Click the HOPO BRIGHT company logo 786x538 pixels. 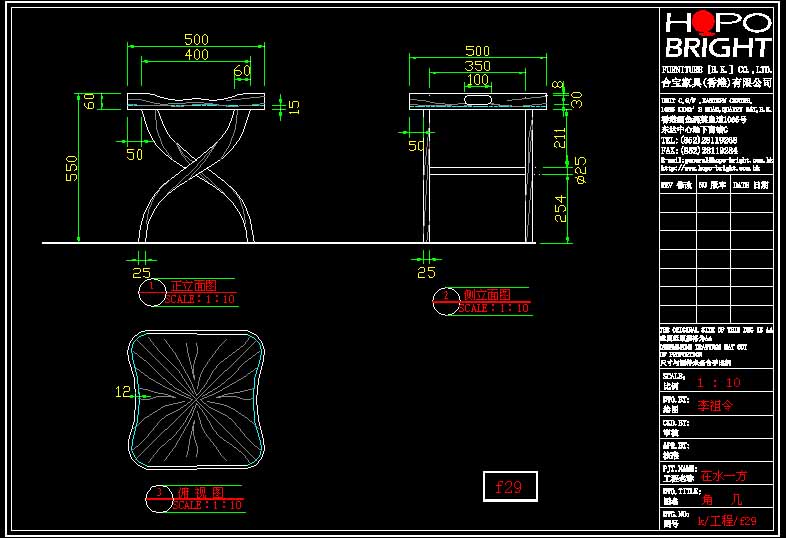click(718, 35)
